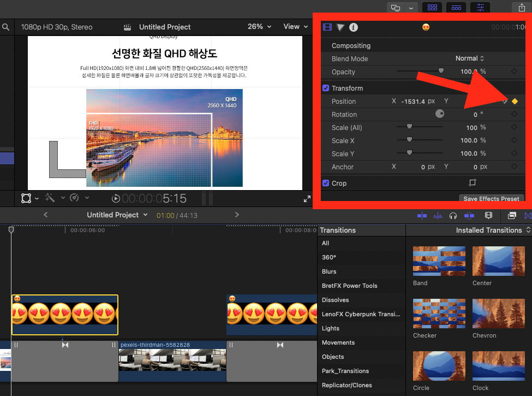This screenshot has height=396, width=532.
Task: Open the secondary display options chevron
Action: [x=411, y=8]
